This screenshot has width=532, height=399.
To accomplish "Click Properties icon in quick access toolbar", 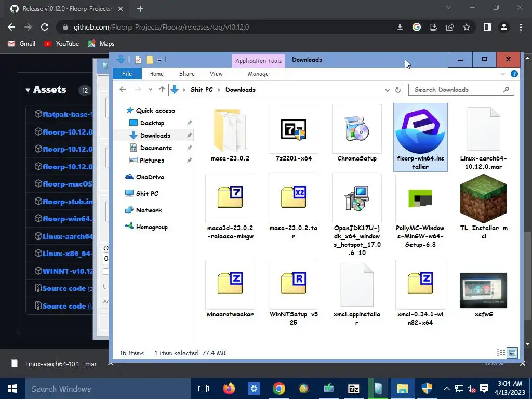I will [x=138, y=60].
